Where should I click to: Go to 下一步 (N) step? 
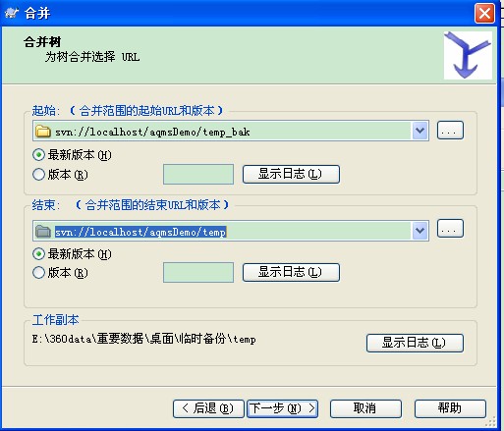click(x=282, y=408)
